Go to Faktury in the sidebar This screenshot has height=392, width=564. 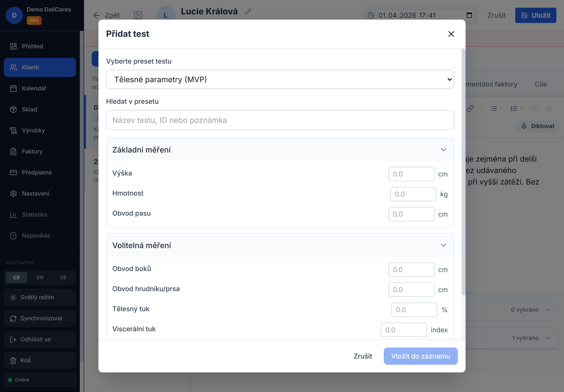[x=32, y=152]
